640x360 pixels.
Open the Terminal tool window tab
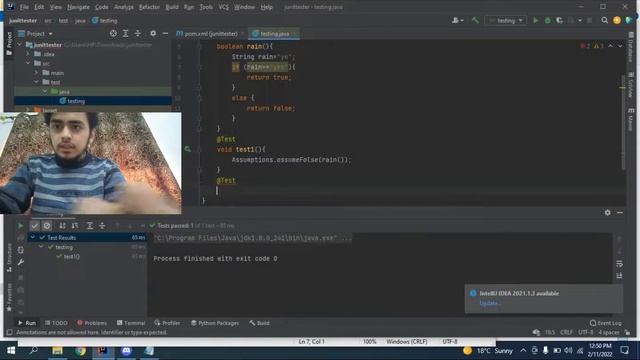coord(131,323)
